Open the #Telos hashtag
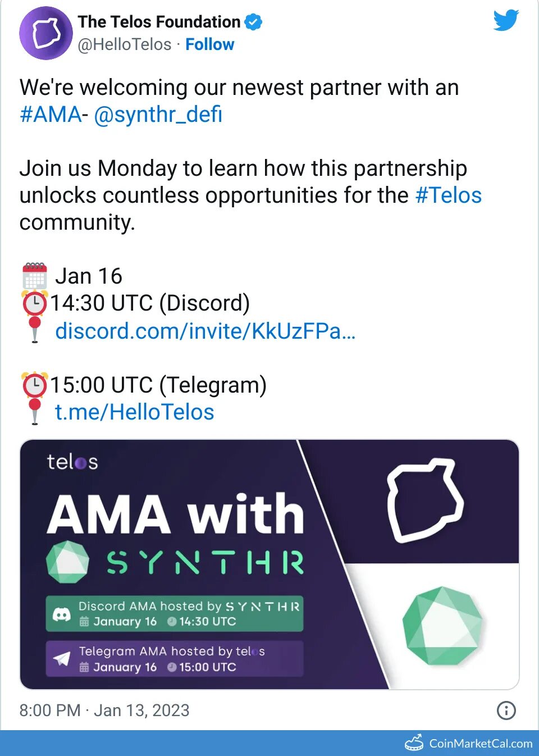This screenshot has width=539, height=756. pyautogui.click(x=449, y=195)
